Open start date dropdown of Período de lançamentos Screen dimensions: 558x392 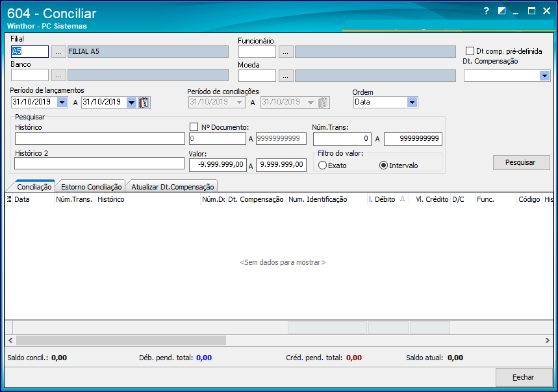(62, 103)
